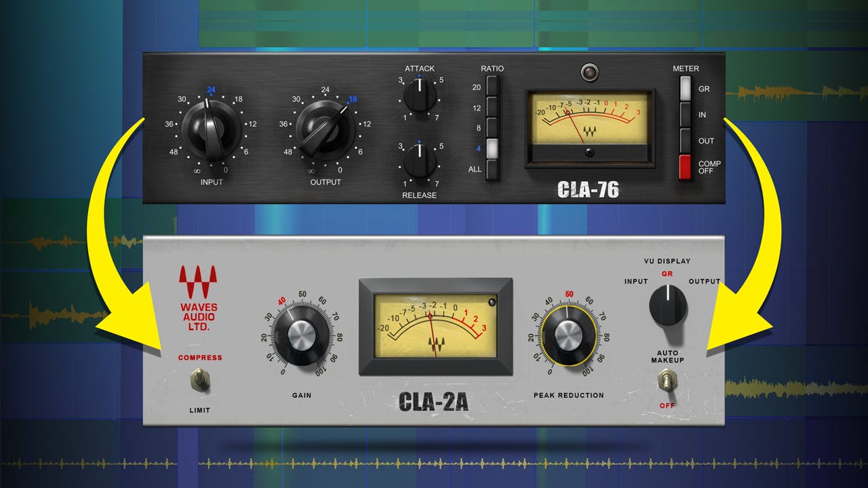
Task: Set meter to OUT mode
Action: pos(685,140)
